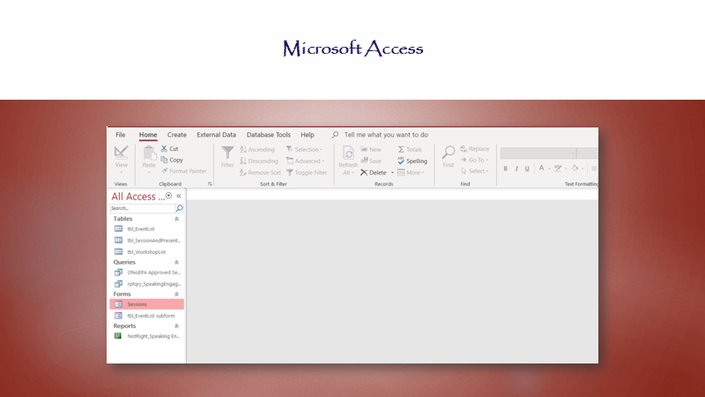Click the Delete record button
Image resolution: width=705 pixels, height=397 pixels.
373,173
